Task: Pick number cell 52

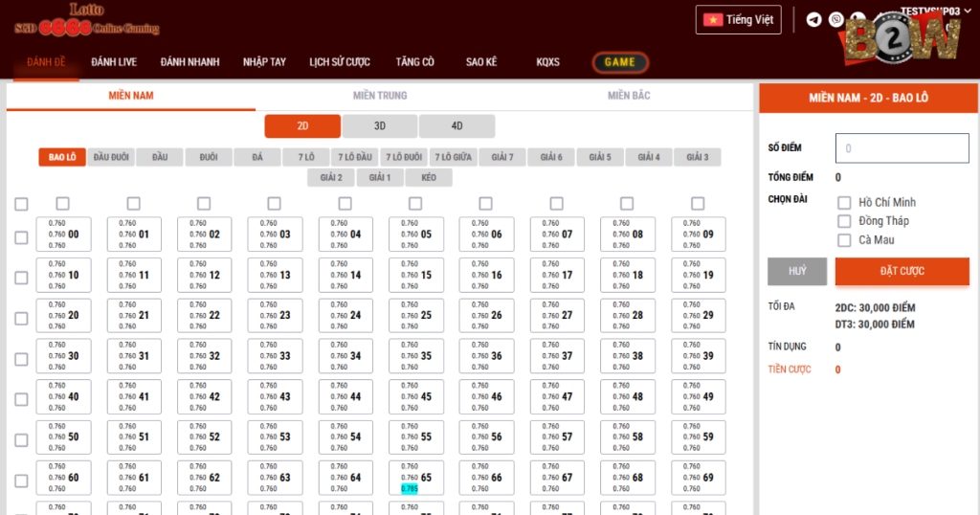Action: click(x=205, y=437)
